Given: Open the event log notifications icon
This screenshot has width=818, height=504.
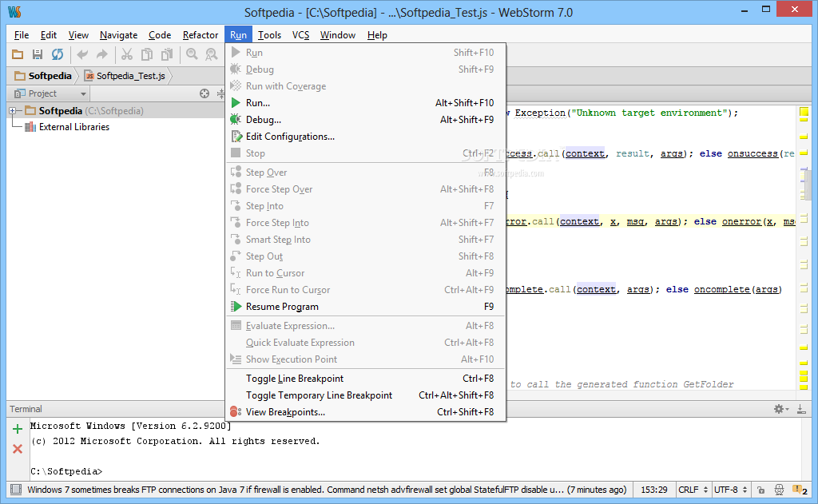Looking at the screenshot, I should pos(800,490).
